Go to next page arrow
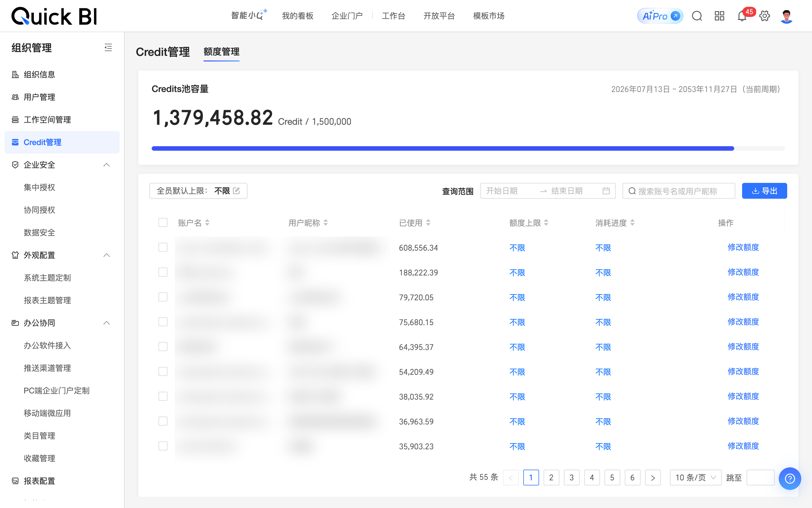812x508 pixels. pyautogui.click(x=653, y=478)
